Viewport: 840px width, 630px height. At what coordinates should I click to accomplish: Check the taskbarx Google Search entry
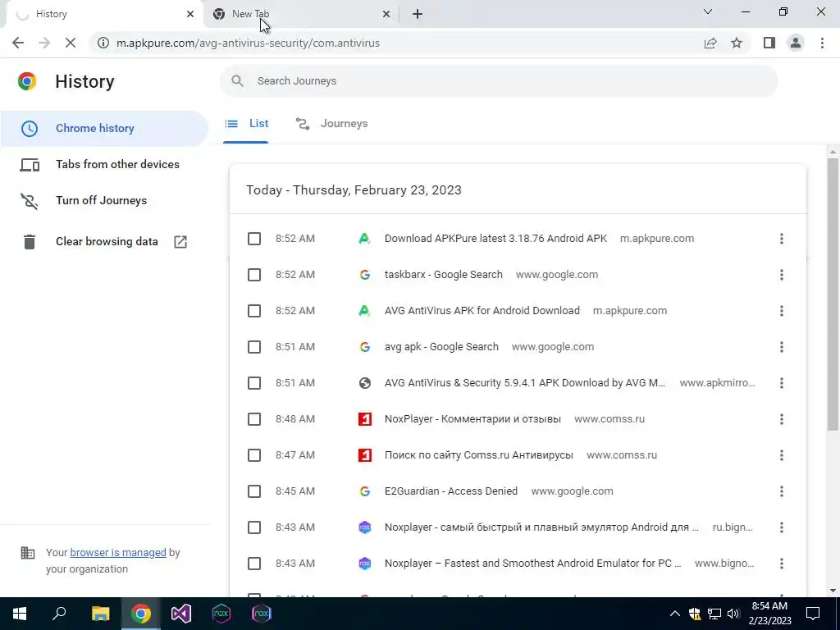(x=254, y=275)
